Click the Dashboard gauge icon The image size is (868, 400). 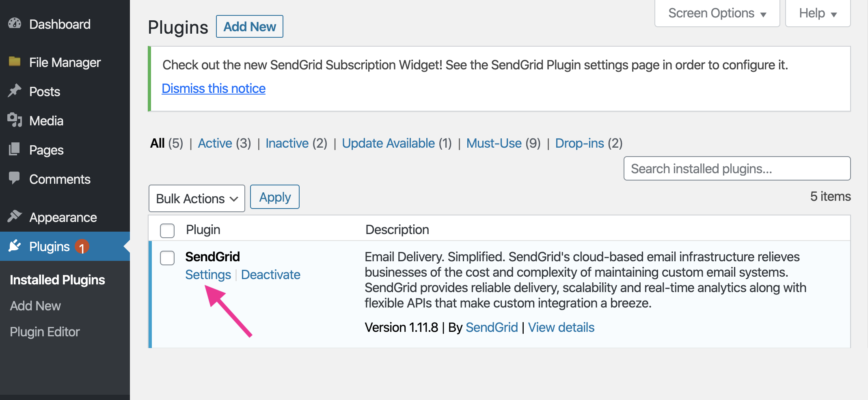pyautogui.click(x=15, y=24)
